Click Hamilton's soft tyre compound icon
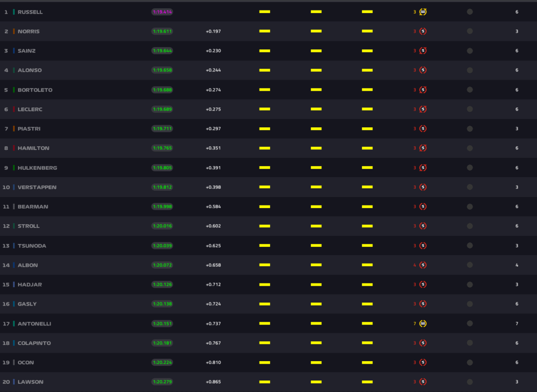The image size is (537, 392). pyautogui.click(x=423, y=148)
